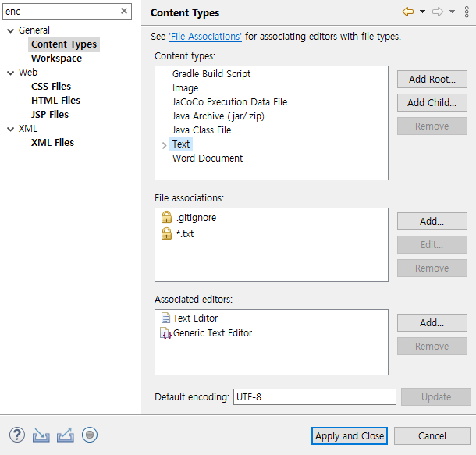Screen dimensions: 476x455
Task: Open the back history dropdown arrow
Action: [x=422, y=12]
